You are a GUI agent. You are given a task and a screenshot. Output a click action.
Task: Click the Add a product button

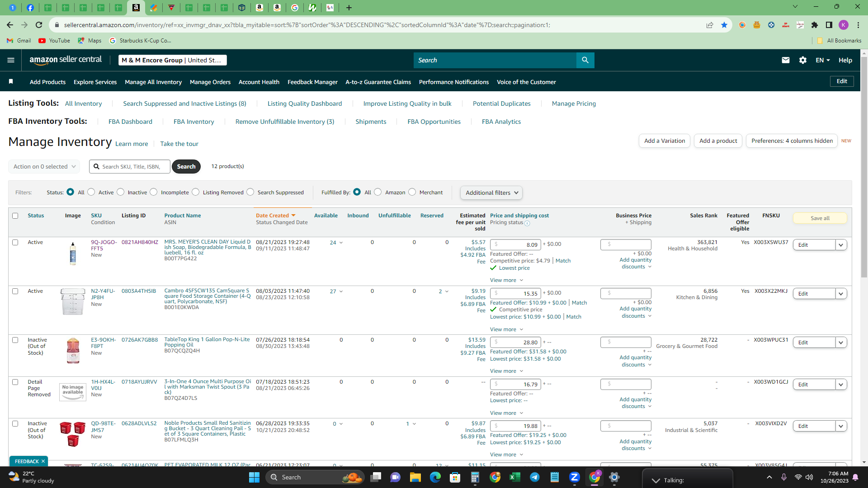click(718, 141)
